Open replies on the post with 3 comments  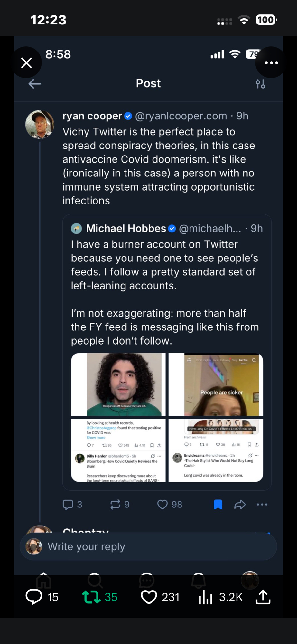tap(68, 504)
